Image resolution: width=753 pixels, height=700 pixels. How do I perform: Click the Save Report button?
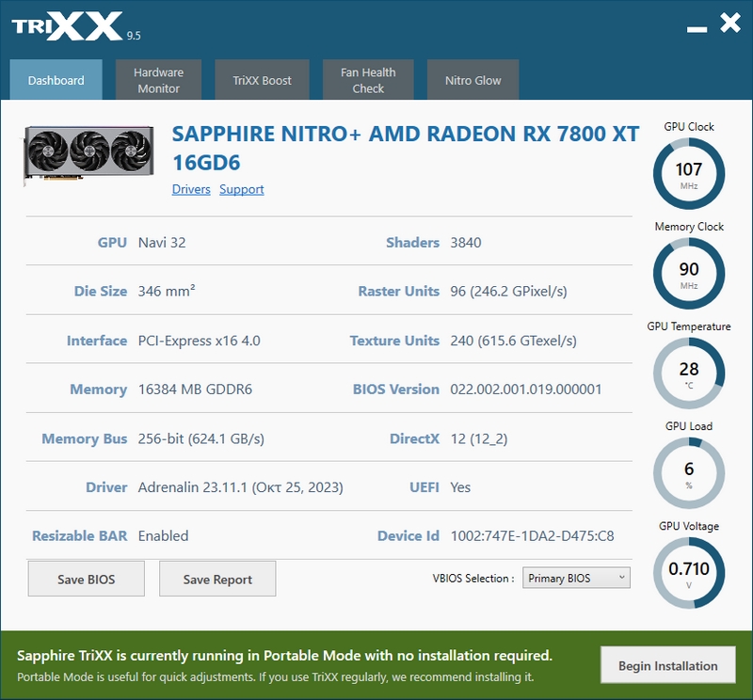click(217, 579)
